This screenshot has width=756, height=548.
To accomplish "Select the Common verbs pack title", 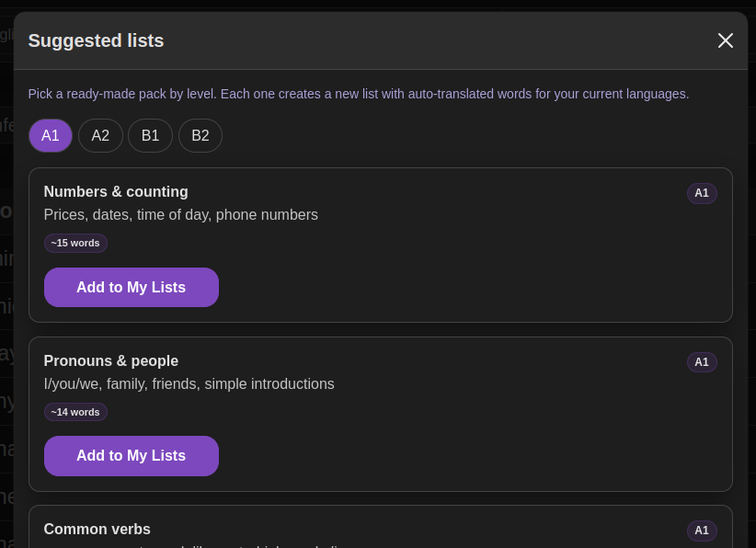I will (97, 530).
